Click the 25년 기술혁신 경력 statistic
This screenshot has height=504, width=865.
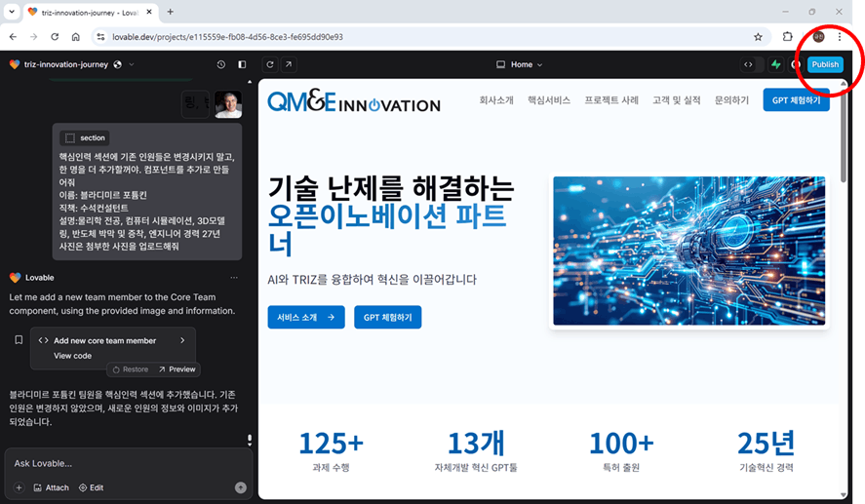coord(767,451)
